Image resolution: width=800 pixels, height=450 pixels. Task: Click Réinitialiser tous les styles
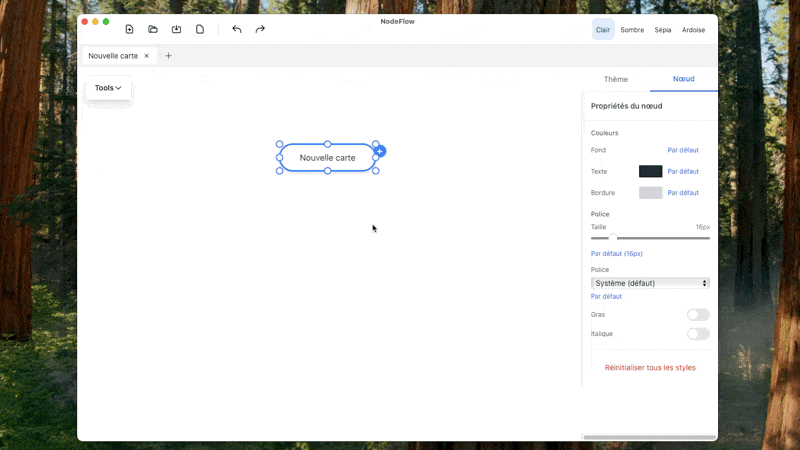pos(650,368)
